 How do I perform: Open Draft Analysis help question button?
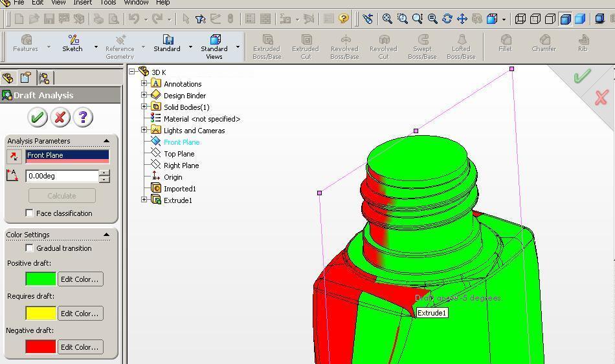83,117
